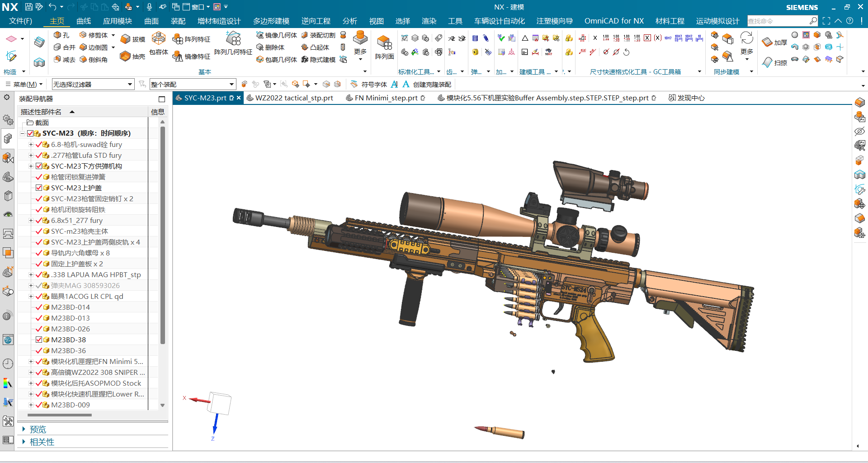Image resolution: width=868 pixels, height=463 pixels.
Task: Open the 无选择过滤器 selection filter dropdown
Action: pos(93,84)
